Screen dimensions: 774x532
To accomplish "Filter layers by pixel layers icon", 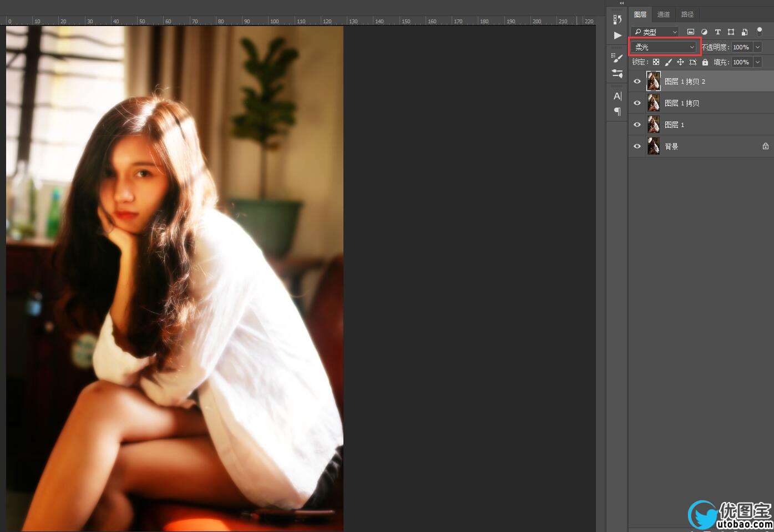I will pyautogui.click(x=691, y=32).
